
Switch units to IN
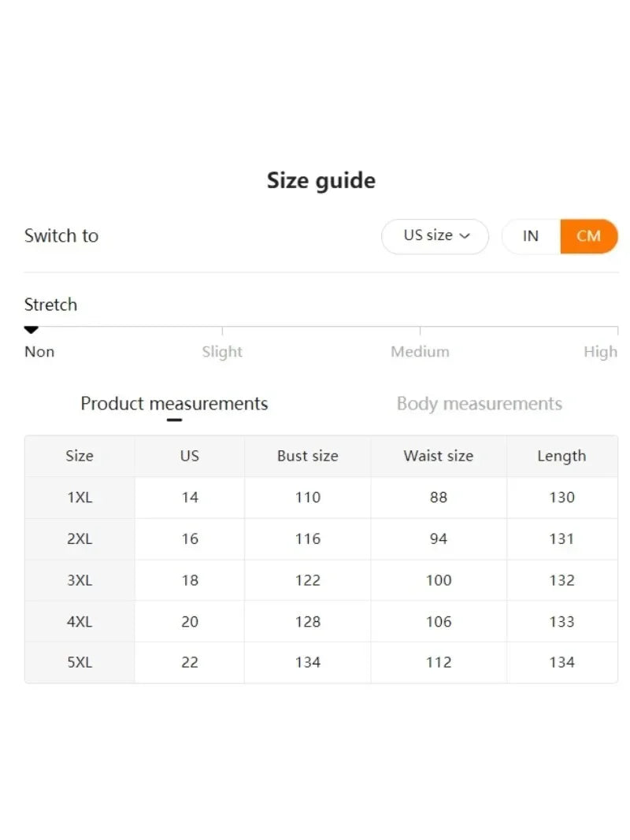[531, 236]
